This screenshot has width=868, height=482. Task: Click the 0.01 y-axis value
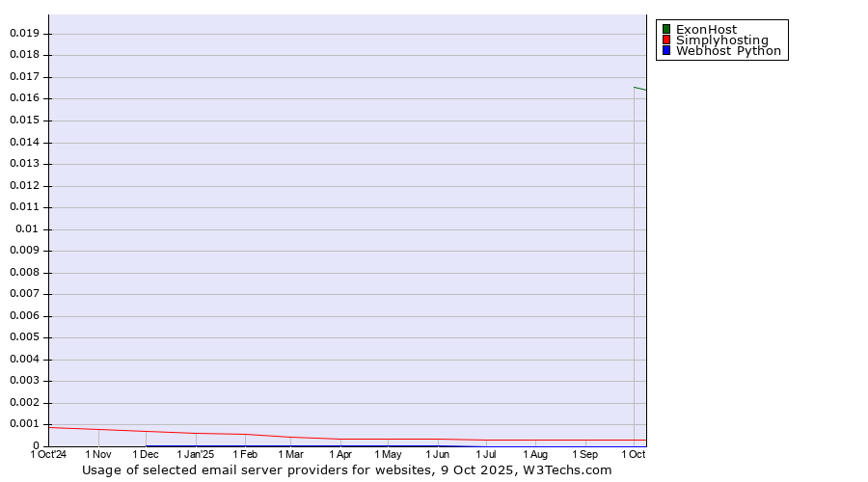(28, 229)
